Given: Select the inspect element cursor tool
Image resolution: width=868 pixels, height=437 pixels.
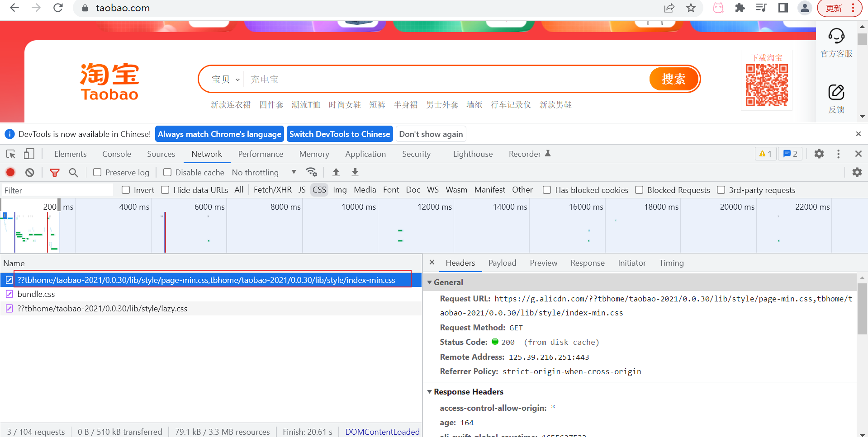Looking at the screenshot, I should 10,154.
